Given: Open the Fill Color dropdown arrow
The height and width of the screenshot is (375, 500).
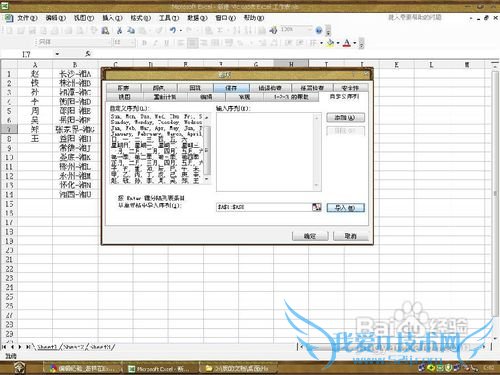Looking at the screenshot, I should tap(338, 43).
